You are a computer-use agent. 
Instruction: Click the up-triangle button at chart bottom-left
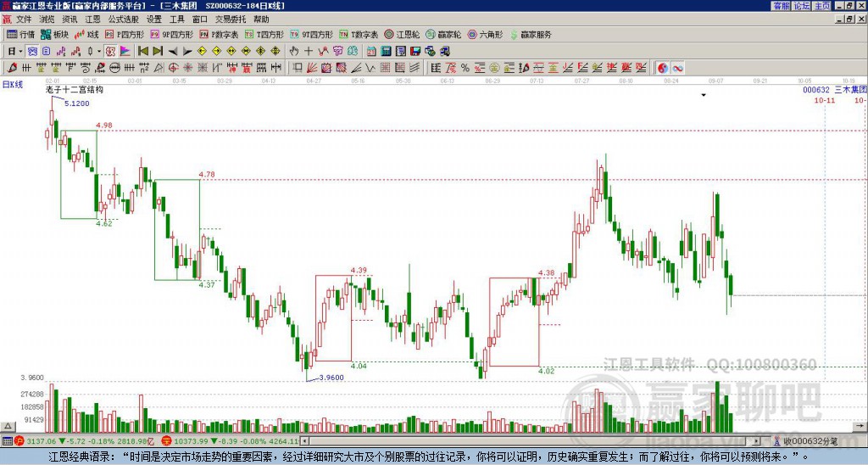(x=7, y=426)
